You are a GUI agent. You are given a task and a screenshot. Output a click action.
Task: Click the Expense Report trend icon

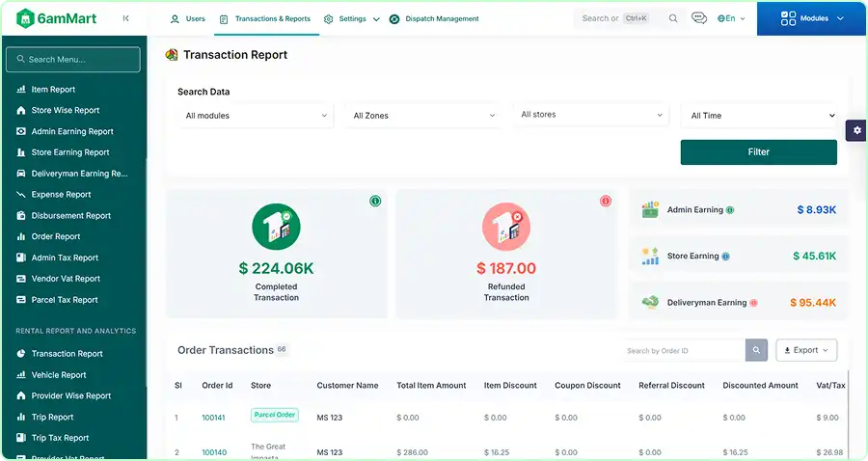(x=21, y=194)
